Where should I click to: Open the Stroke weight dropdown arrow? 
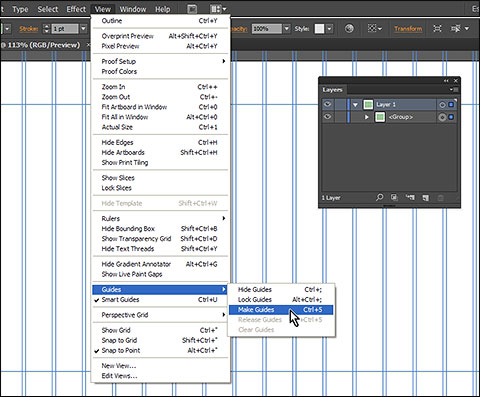point(84,29)
